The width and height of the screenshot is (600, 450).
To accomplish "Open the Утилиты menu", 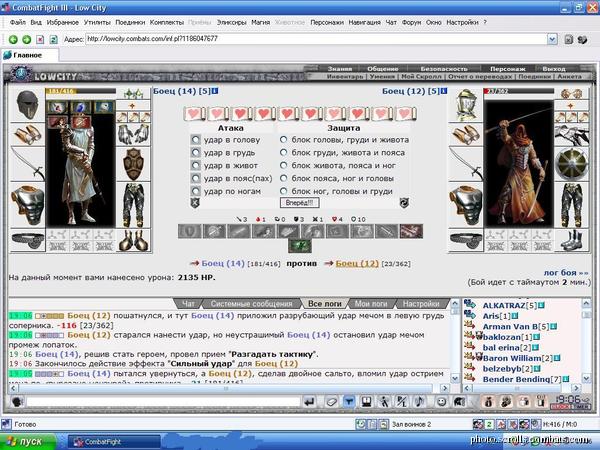I will [x=97, y=22].
